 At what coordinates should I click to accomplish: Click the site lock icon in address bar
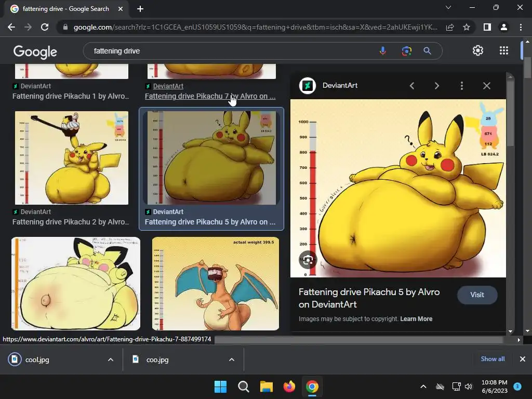tap(65, 27)
